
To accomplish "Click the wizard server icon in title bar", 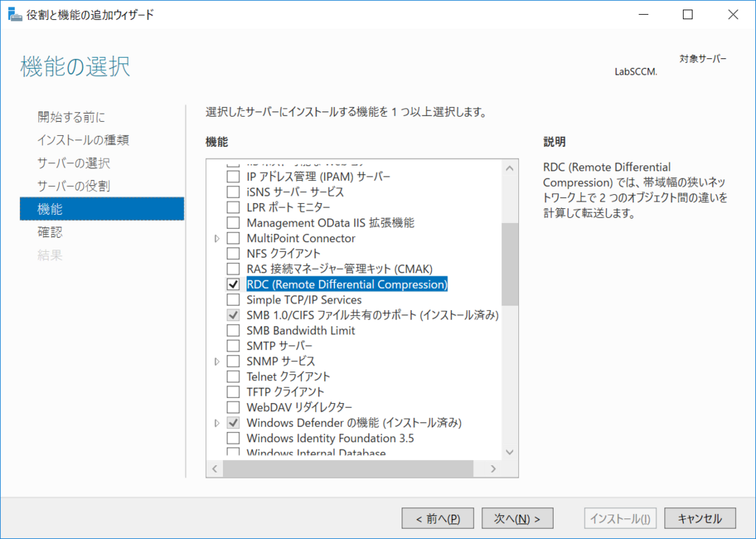I will (x=15, y=15).
